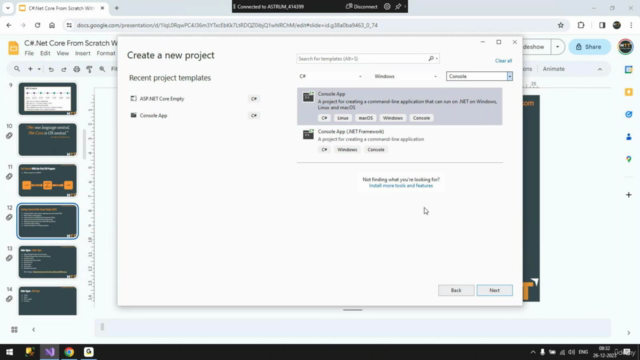Click the Next button
640x360 pixels.
click(x=494, y=290)
